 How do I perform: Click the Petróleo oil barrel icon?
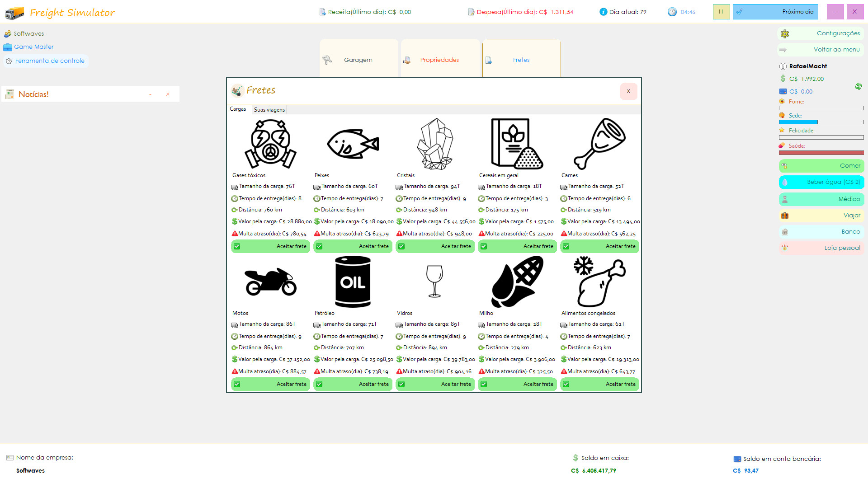[x=353, y=282]
